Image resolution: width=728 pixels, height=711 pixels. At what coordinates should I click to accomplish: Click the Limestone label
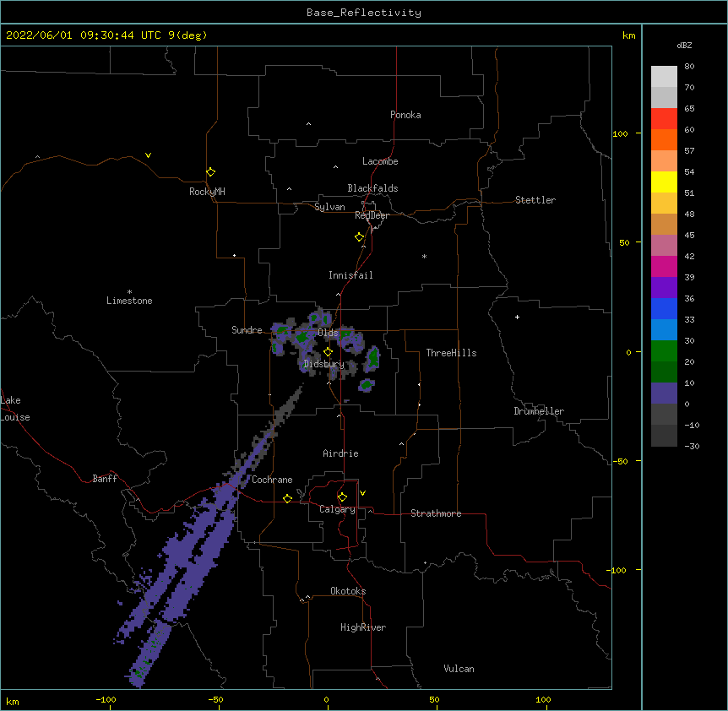pyautogui.click(x=129, y=301)
